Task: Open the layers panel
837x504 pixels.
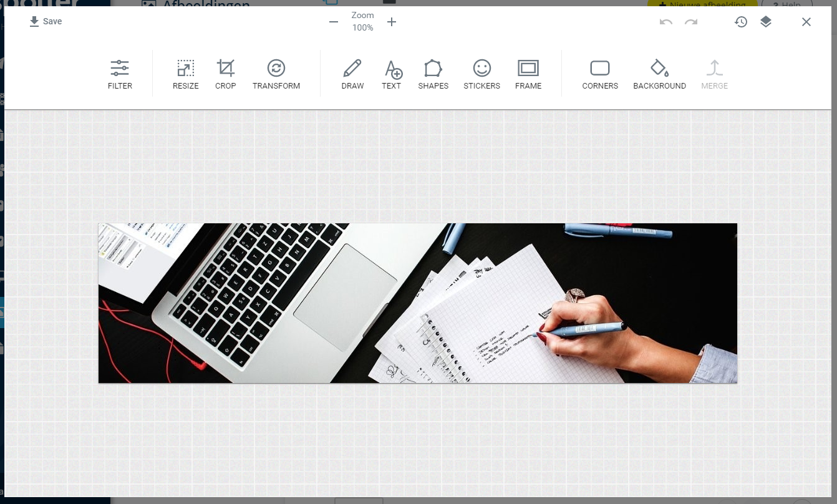Action: point(766,21)
